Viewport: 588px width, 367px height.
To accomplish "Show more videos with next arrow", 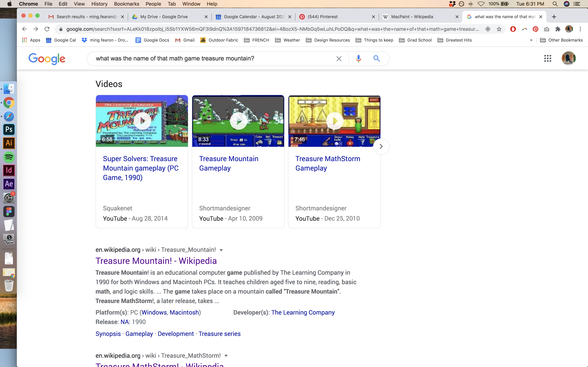I will [381, 146].
